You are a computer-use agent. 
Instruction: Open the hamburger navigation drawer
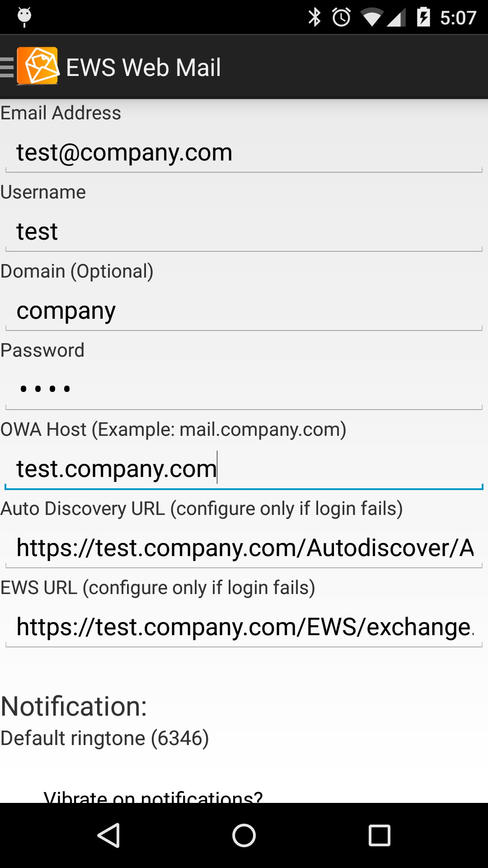(x=7, y=67)
